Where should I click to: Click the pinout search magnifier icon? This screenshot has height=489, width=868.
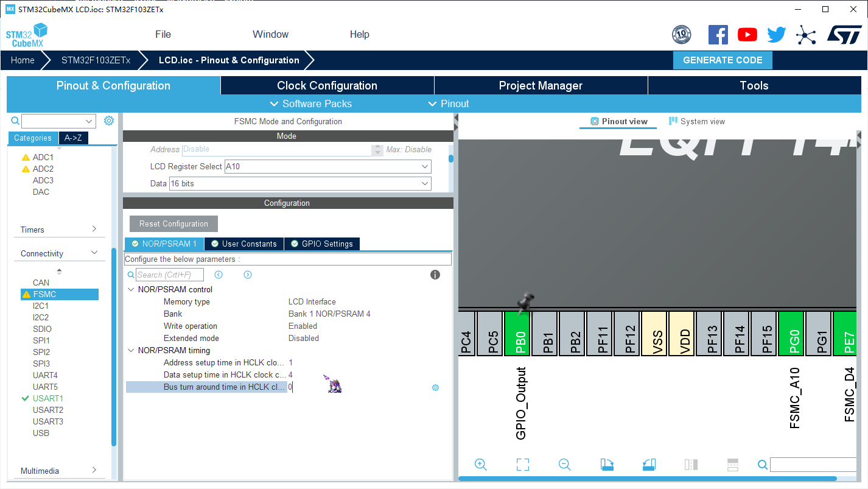tap(763, 465)
